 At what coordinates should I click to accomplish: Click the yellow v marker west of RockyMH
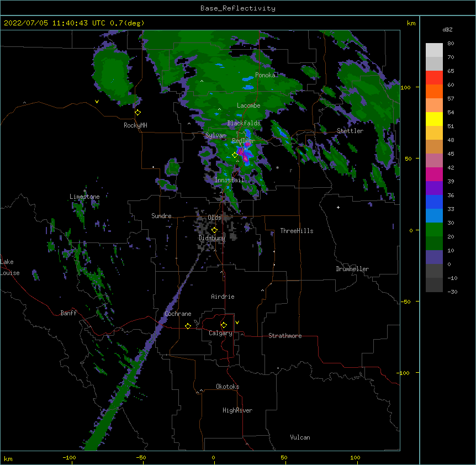pos(97,102)
